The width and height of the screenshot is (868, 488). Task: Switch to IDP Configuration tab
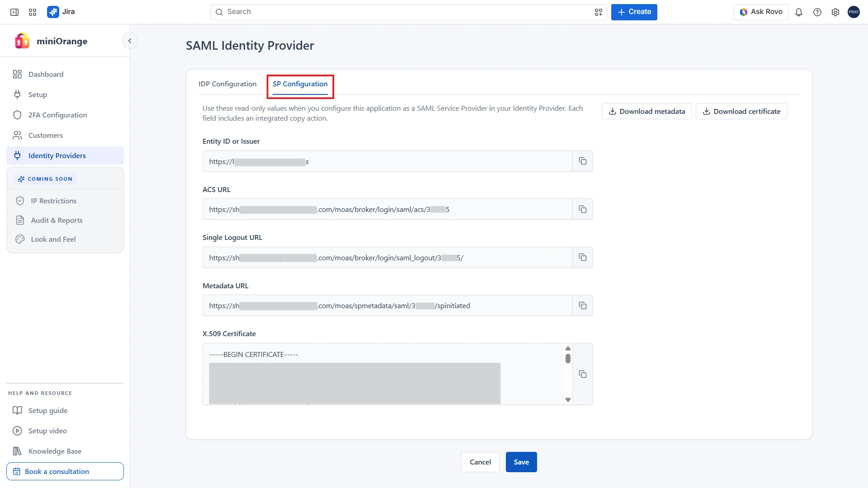227,84
